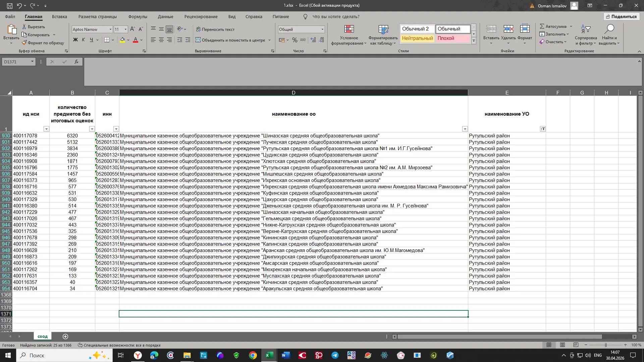The width and height of the screenshot is (644, 362).
Task: Open Telegram from the taskbar
Action: click(335, 355)
